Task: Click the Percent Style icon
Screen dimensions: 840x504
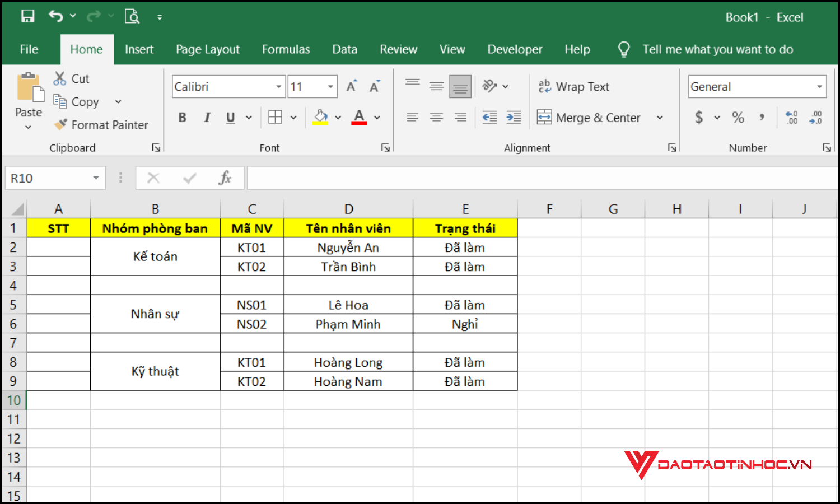Action: [738, 117]
